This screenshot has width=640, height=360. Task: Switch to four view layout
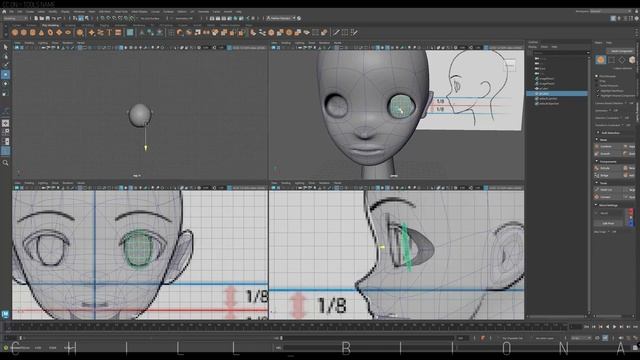[x=5, y=132]
